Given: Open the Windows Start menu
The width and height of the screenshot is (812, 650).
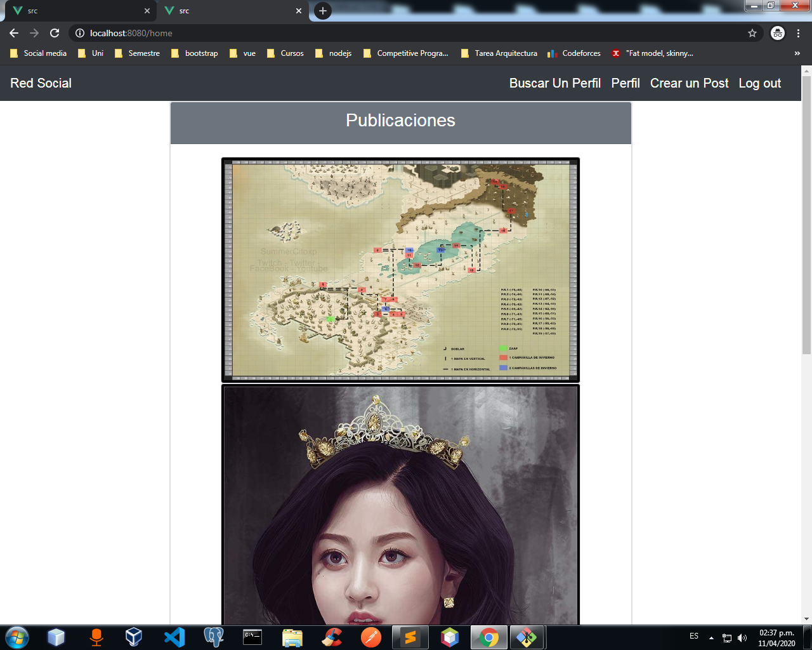Looking at the screenshot, I should [x=17, y=637].
